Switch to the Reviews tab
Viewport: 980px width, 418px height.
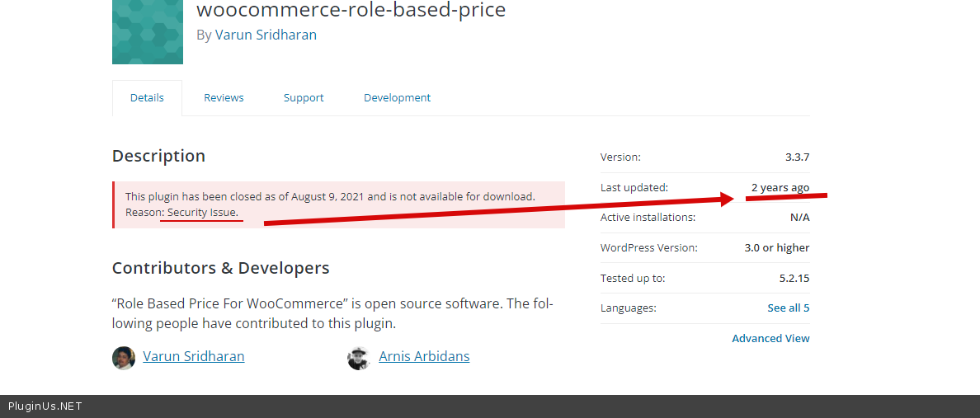click(x=224, y=97)
